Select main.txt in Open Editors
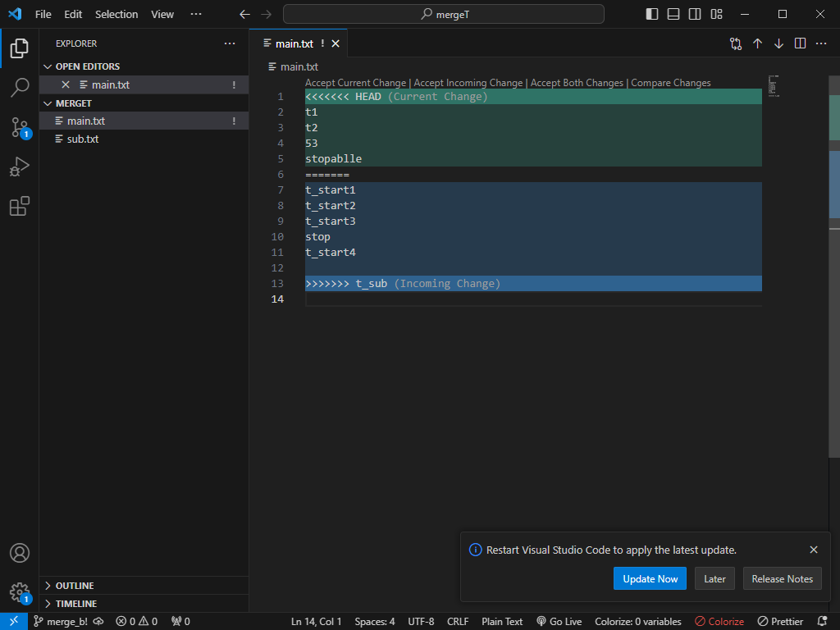 click(x=144, y=84)
